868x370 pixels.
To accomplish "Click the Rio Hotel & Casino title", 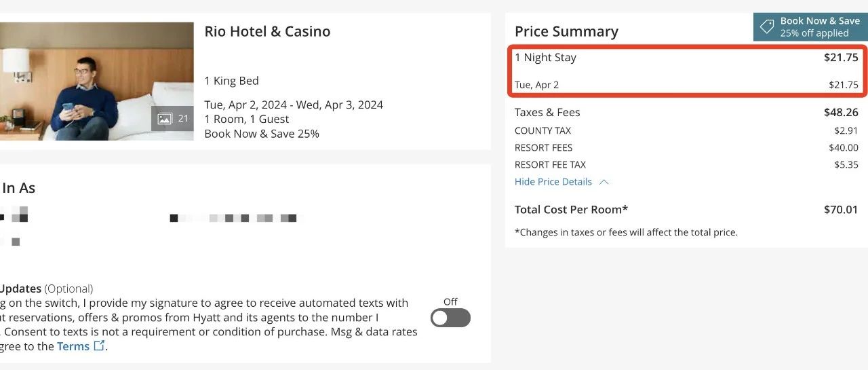I will click(x=267, y=32).
